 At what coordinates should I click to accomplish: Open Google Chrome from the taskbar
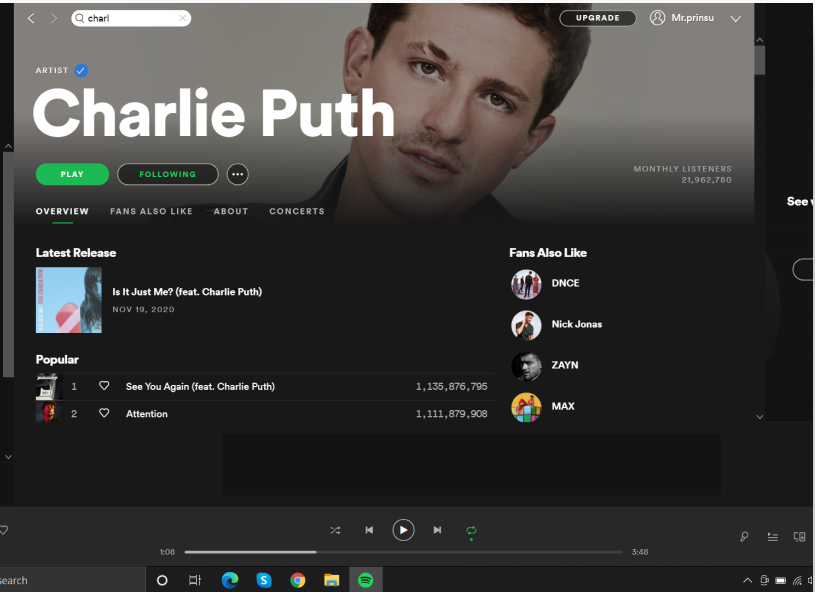tap(297, 580)
